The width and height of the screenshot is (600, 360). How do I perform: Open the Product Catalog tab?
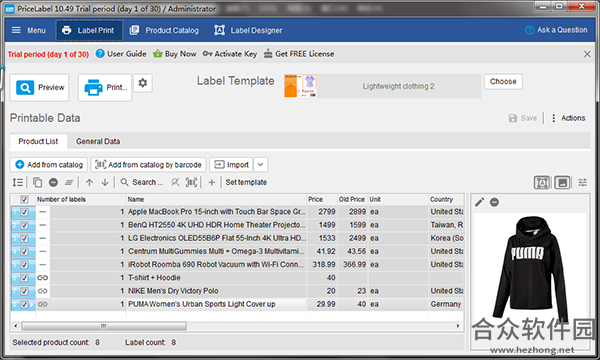[x=165, y=30]
